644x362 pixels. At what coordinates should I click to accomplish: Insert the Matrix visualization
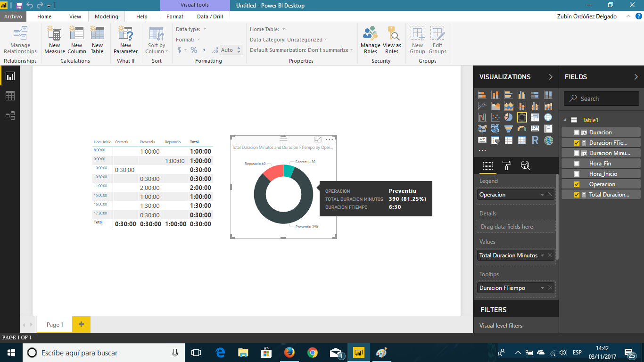click(x=521, y=140)
